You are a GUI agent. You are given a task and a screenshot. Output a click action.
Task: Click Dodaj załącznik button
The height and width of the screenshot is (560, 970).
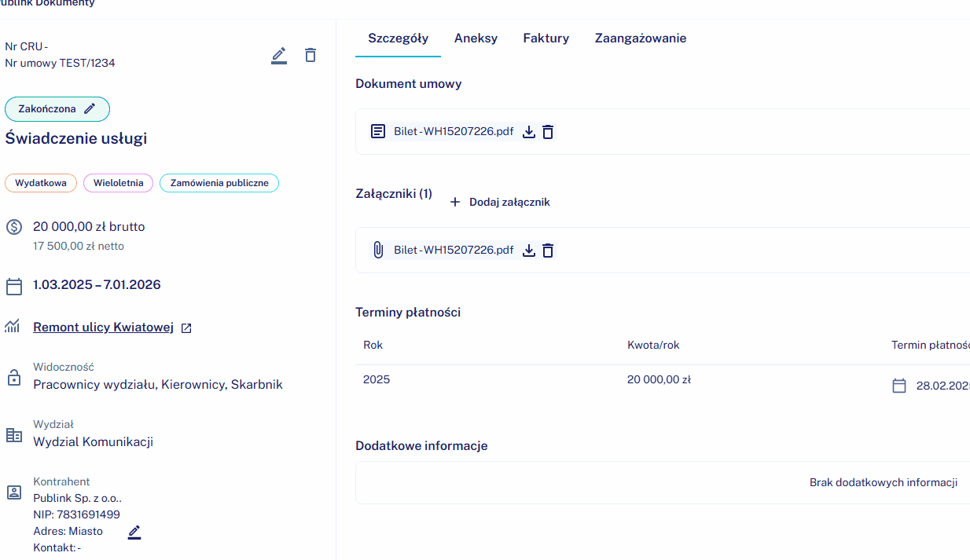pos(500,203)
